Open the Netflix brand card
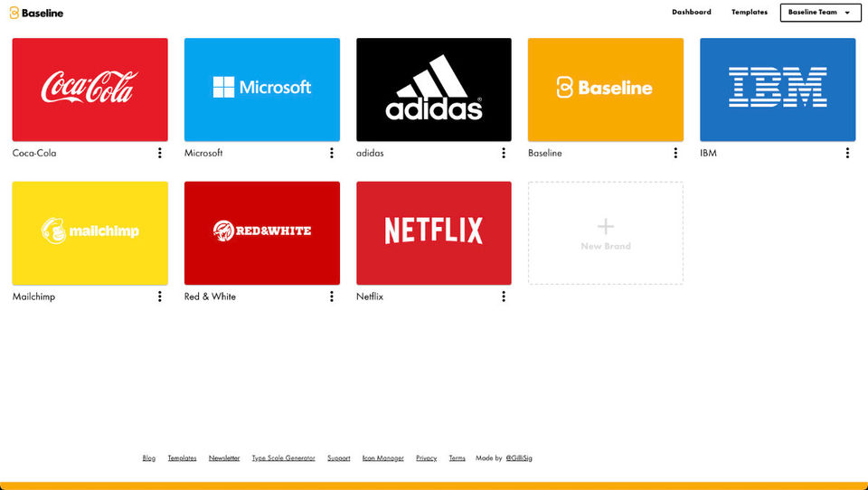Image resolution: width=868 pixels, height=490 pixels. click(x=434, y=233)
